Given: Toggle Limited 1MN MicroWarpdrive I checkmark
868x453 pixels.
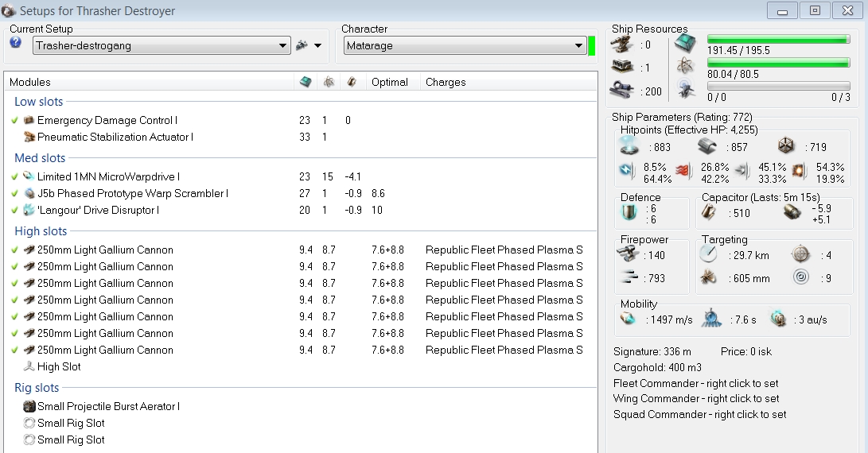Looking at the screenshot, I should click(14, 176).
